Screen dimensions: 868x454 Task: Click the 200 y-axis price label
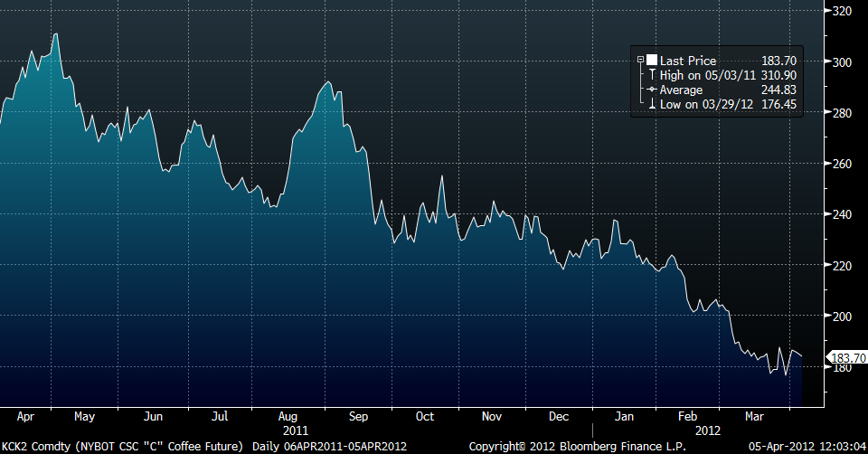coord(842,317)
